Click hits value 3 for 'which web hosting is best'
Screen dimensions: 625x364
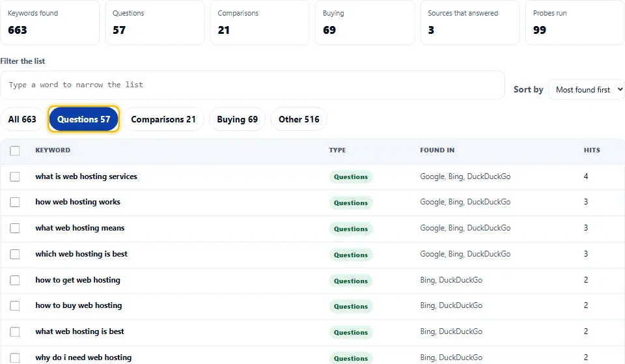tap(586, 254)
